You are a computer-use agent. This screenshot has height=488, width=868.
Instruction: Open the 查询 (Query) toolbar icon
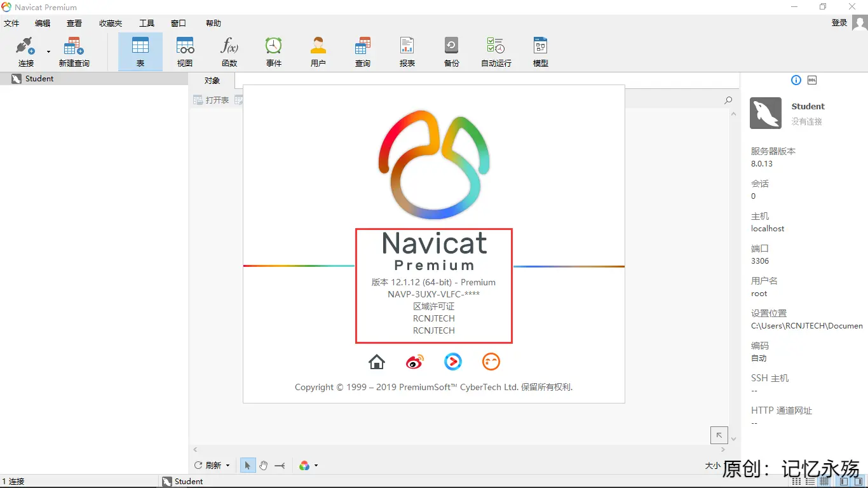click(363, 52)
